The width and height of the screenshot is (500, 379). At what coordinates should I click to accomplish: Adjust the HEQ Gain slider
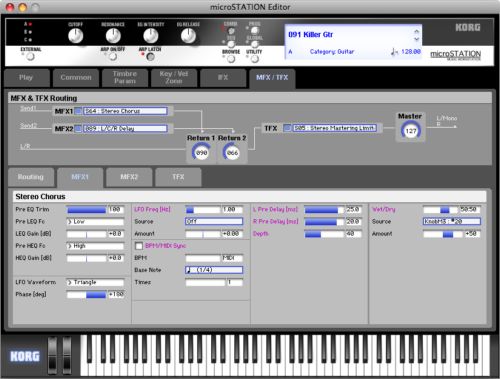point(87,258)
